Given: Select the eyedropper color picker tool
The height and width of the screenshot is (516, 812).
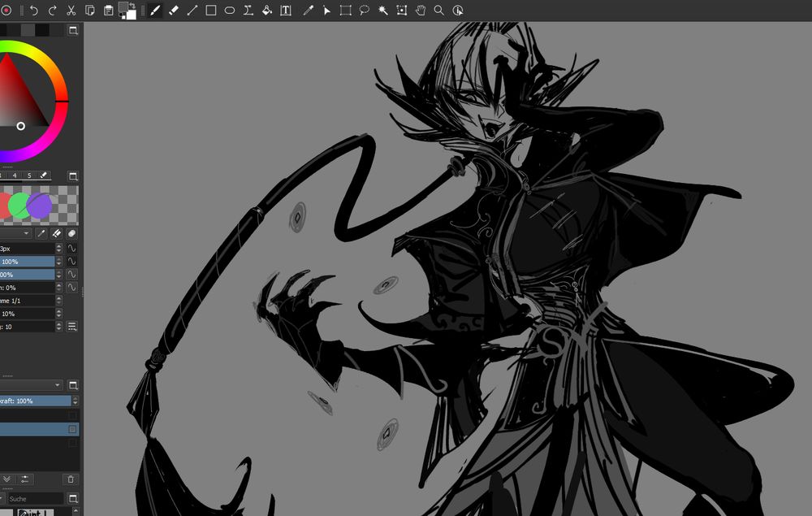Looking at the screenshot, I should [x=308, y=11].
